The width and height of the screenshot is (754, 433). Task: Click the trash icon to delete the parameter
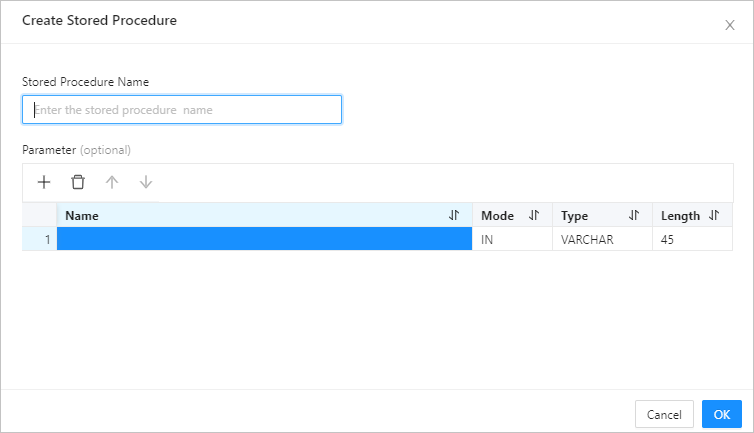pos(78,182)
